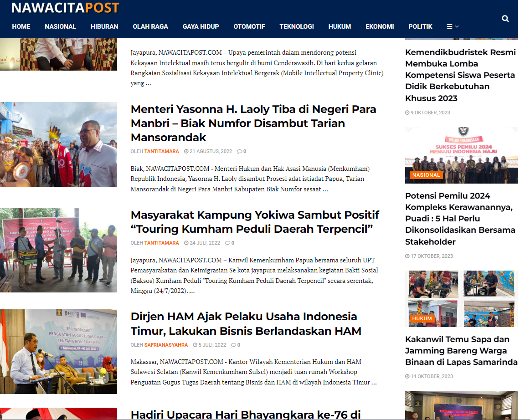The height and width of the screenshot is (420, 530).
Task: Open the TEKNOLOGI menu section
Action: pos(297,26)
